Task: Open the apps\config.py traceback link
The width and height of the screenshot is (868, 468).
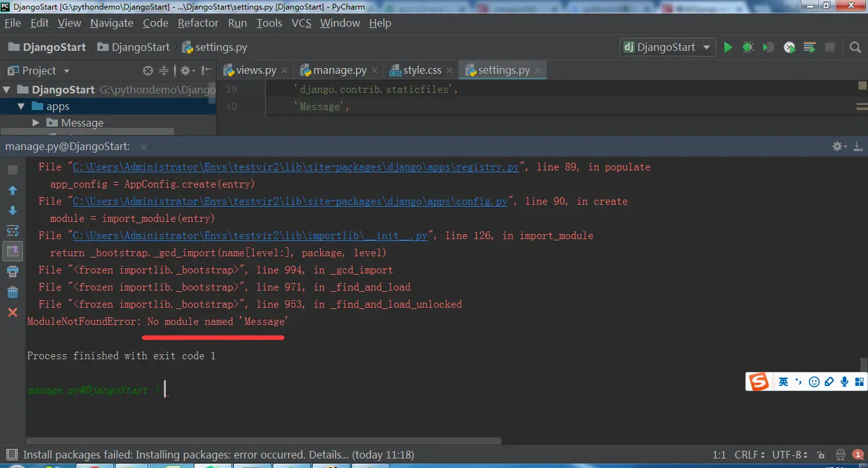Action: [290, 201]
